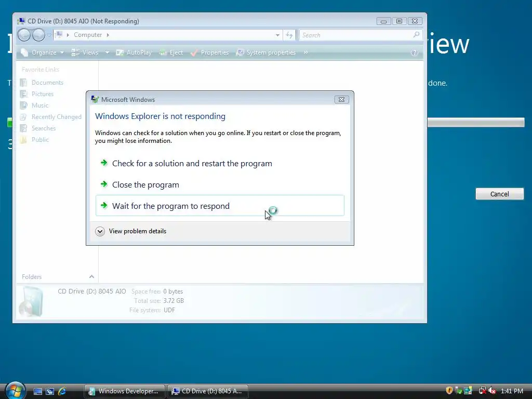This screenshot has height=399, width=532.
Task: Click the background window progress bar
Action: 476,122
